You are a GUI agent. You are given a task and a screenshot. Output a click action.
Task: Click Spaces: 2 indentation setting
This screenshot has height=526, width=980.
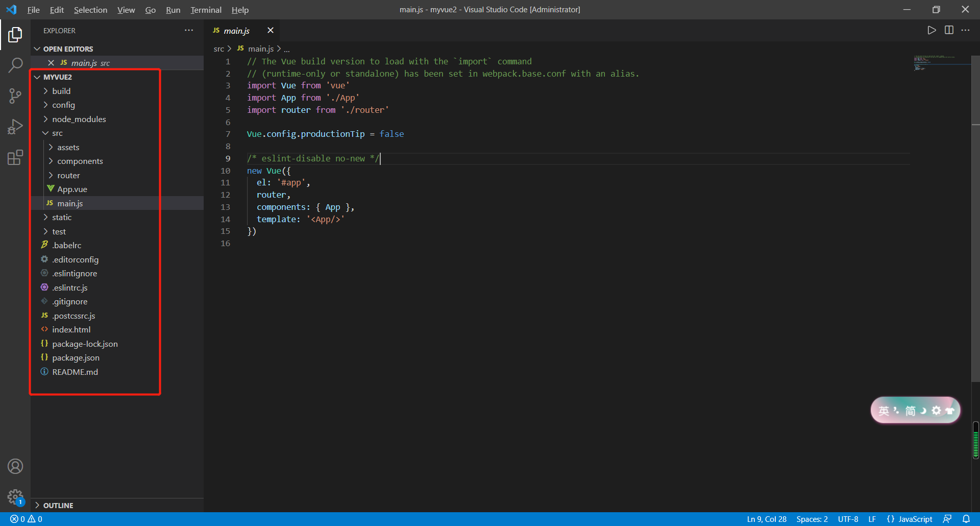coord(812,519)
